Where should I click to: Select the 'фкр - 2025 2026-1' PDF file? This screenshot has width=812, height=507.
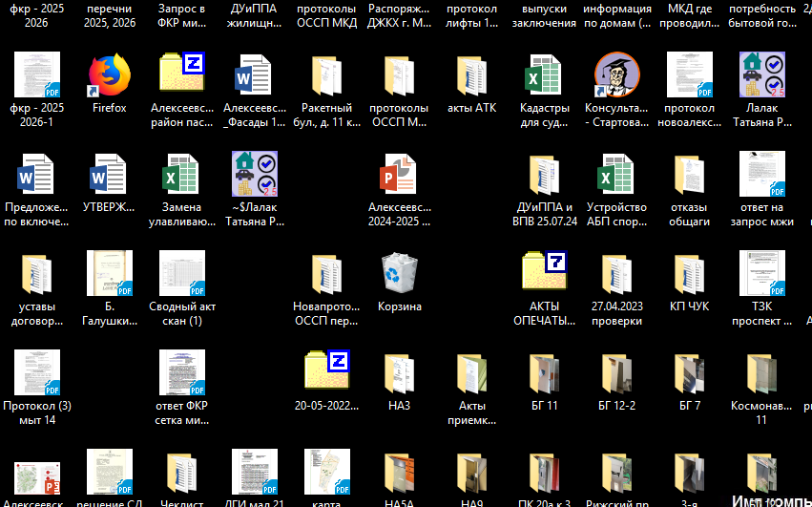point(37,75)
